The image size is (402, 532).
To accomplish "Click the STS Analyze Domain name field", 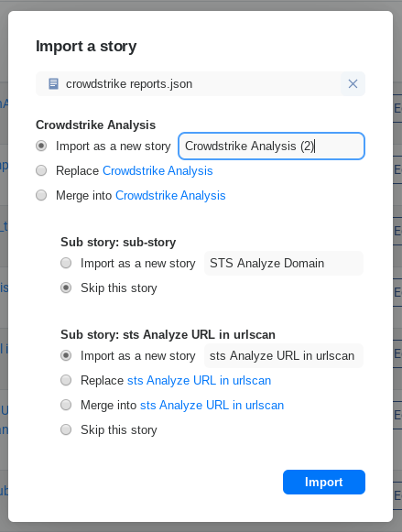I will (x=284, y=264).
